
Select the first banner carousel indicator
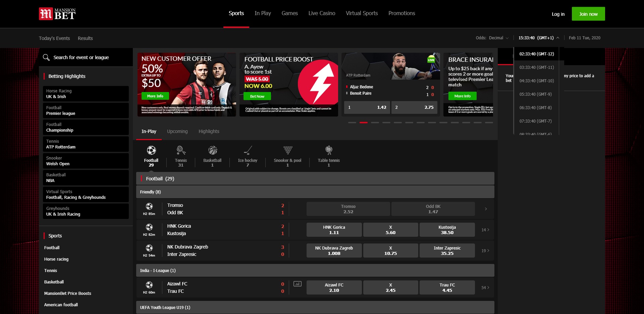click(x=352, y=123)
